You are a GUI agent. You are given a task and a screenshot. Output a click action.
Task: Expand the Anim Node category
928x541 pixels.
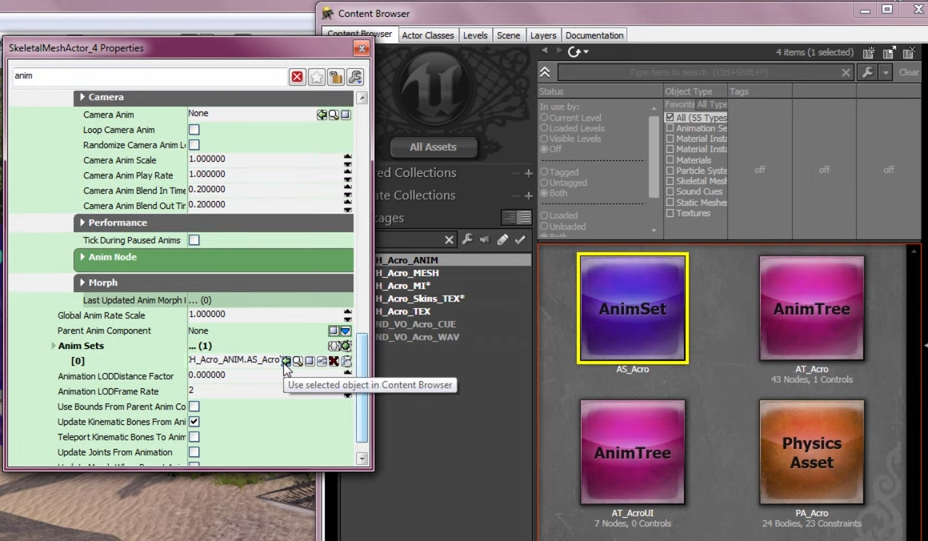tap(82, 257)
